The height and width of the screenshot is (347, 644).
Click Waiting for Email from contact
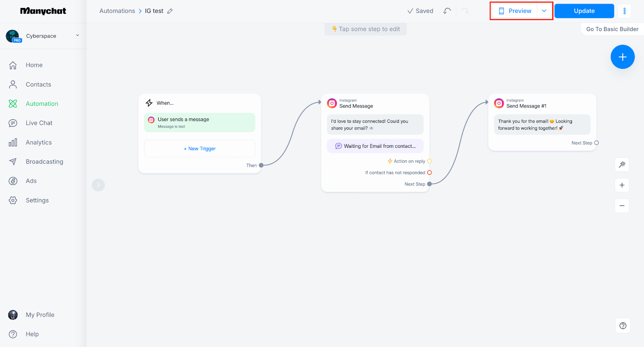click(x=375, y=146)
